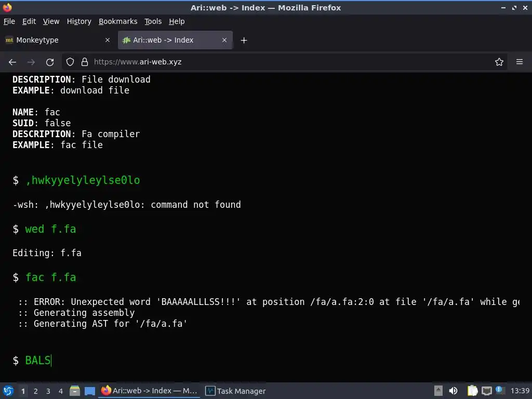
Task: Click the show desktop taskbar icon
Action: pyautogui.click(x=89, y=391)
